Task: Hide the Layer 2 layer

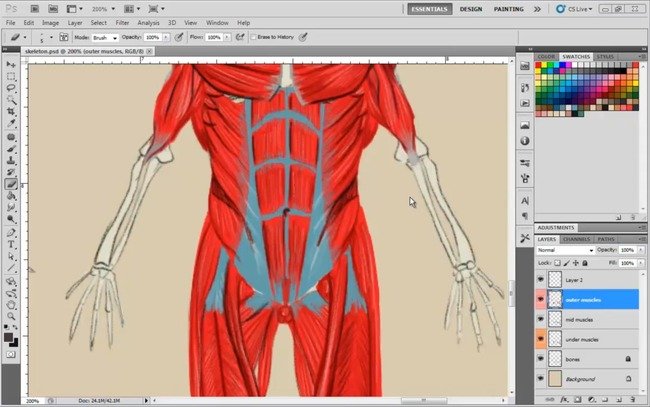Action: pos(541,280)
